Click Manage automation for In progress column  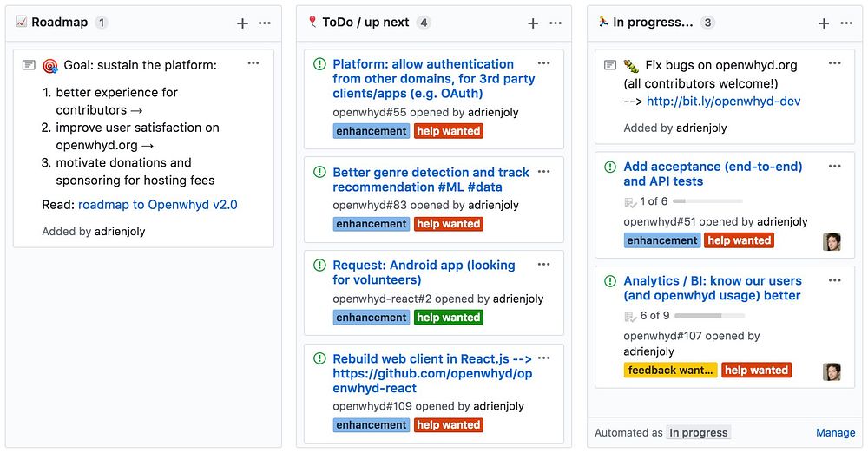tap(835, 432)
